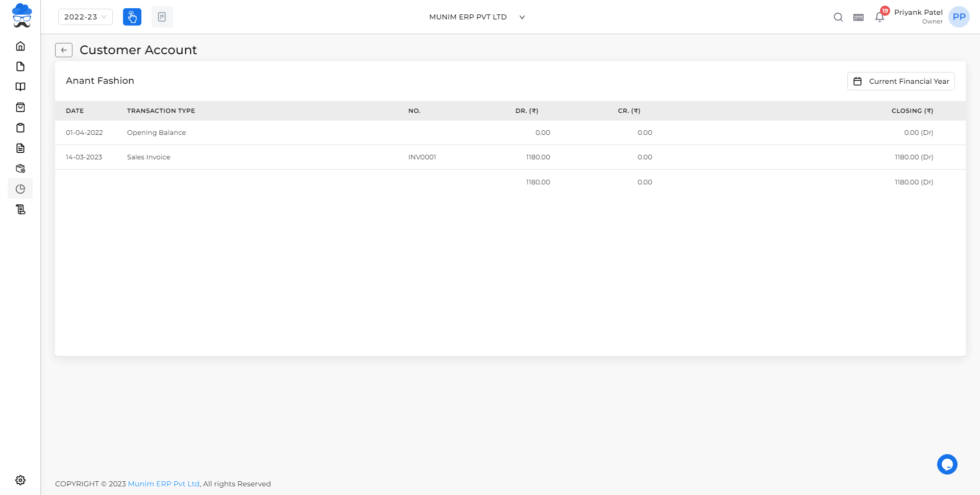The width and height of the screenshot is (980, 495).
Task: Click the DATE column header
Action: [x=75, y=111]
